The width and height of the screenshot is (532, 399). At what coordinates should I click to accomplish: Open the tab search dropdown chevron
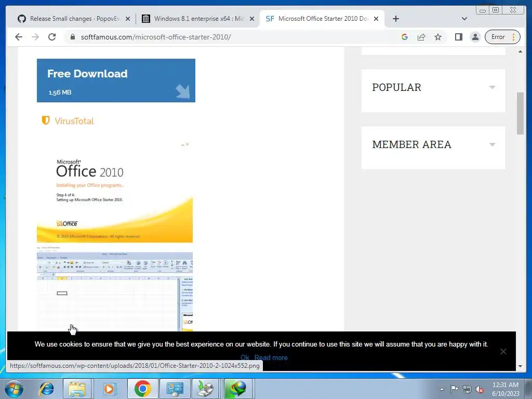464,19
